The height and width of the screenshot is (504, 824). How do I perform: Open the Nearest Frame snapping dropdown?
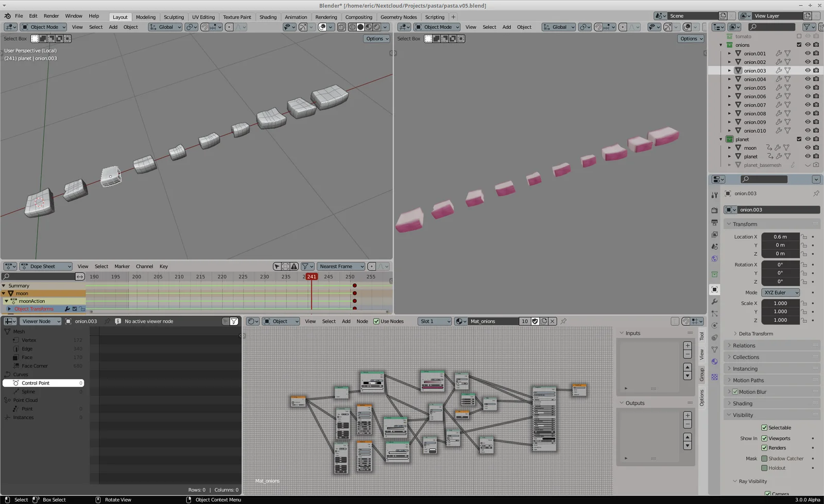pyautogui.click(x=341, y=266)
